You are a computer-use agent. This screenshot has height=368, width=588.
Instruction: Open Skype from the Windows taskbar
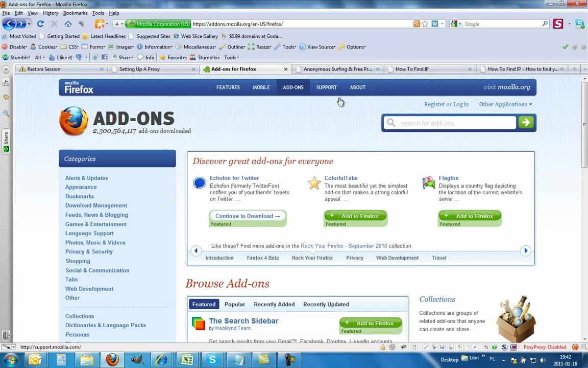tap(212, 360)
